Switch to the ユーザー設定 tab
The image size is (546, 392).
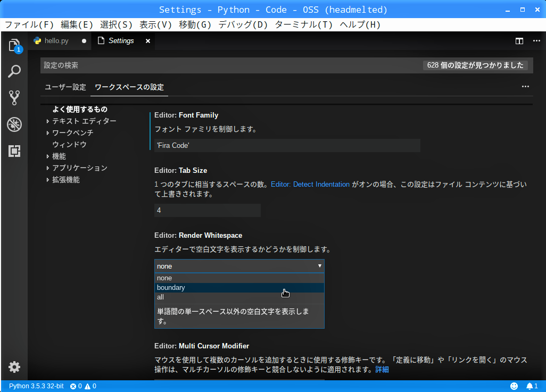[65, 87]
